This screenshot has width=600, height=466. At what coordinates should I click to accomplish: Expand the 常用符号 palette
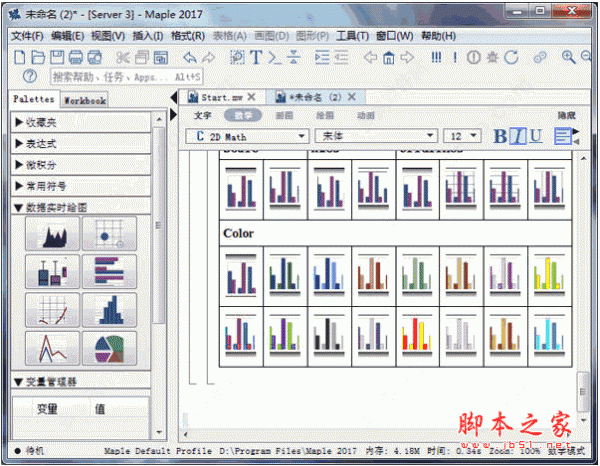(81, 186)
